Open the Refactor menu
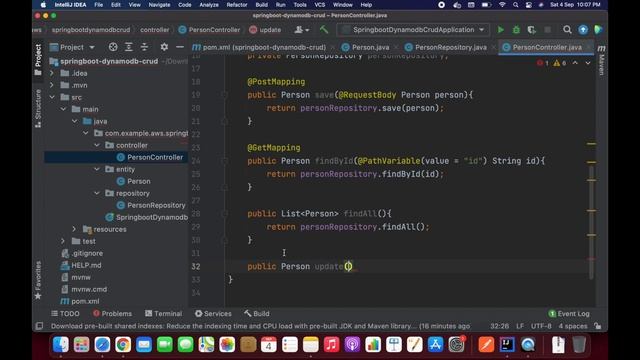640x360 pixels. [237, 5]
